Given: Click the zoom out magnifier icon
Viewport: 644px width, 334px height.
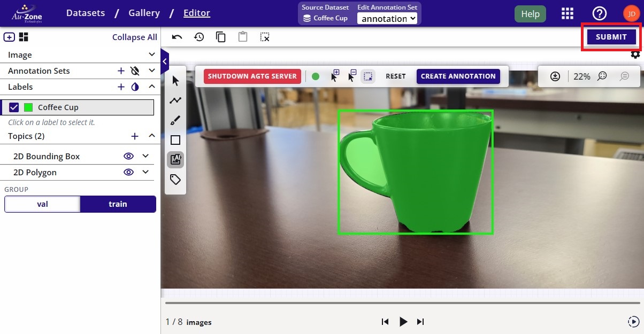Looking at the screenshot, I should click(x=624, y=76).
